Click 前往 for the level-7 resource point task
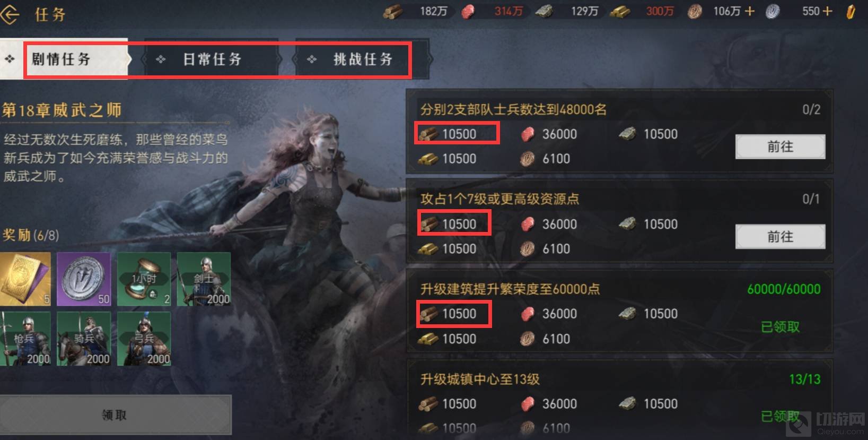868x440 pixels. (x=780, y=237)
